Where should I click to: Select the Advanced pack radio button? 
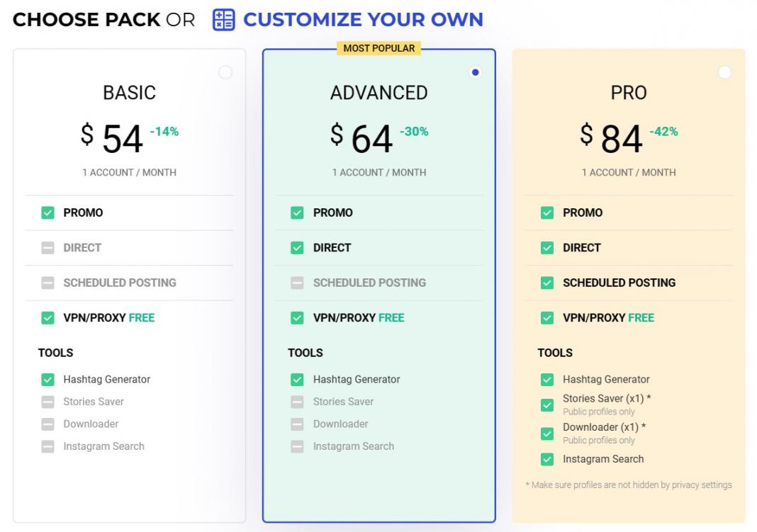coord(475,72)
